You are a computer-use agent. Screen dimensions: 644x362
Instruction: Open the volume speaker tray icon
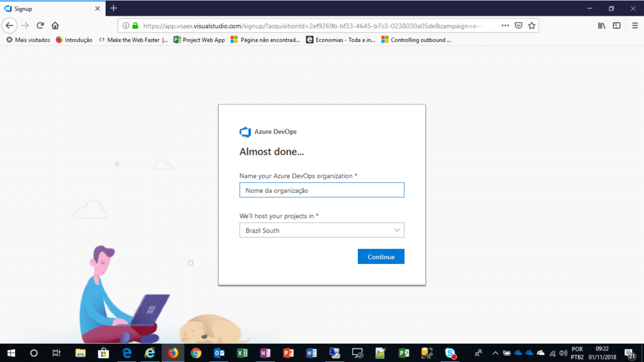563,353
